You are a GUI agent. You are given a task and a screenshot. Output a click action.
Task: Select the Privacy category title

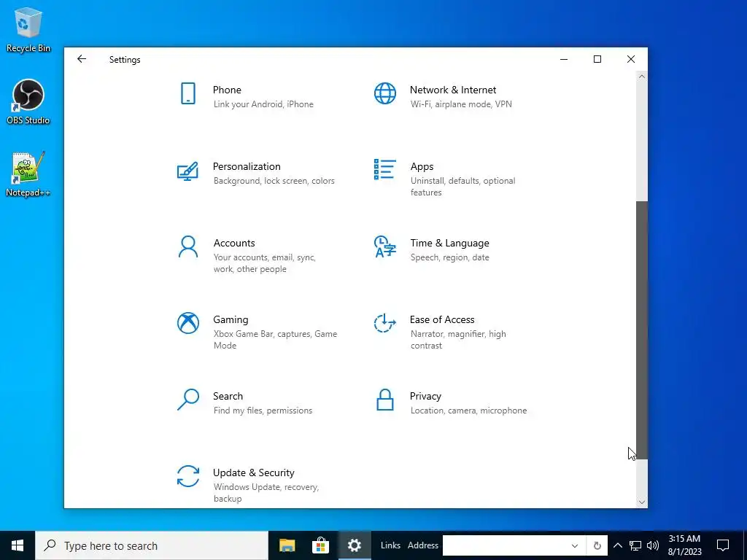(425, 396)
